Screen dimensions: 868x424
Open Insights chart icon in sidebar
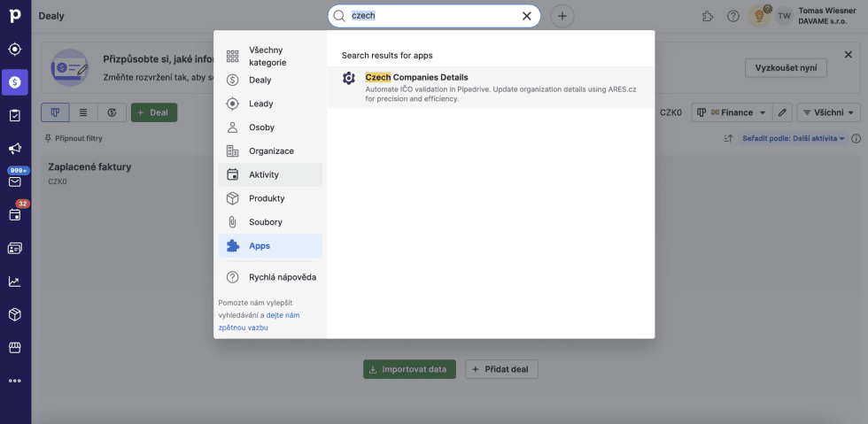tap(15, 281)
